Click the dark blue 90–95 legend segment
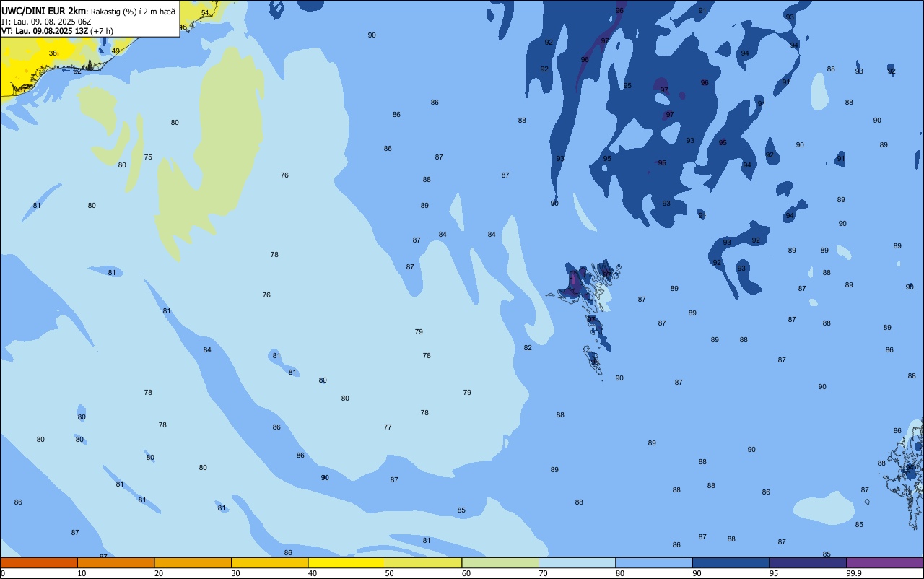 (x=731, y=562)
